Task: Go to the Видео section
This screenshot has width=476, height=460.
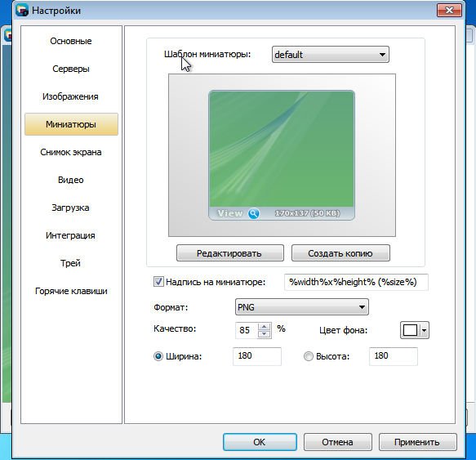Action: (x=71, y=180)
